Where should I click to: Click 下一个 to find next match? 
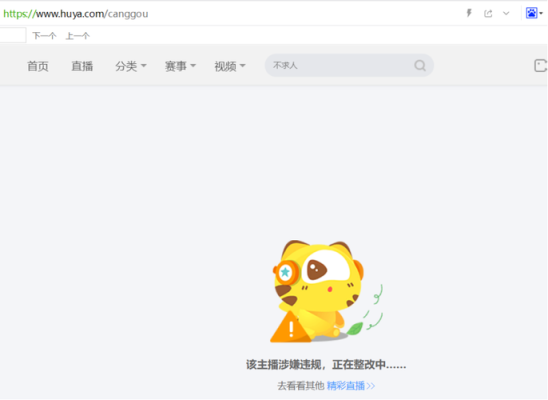[44, 36]
